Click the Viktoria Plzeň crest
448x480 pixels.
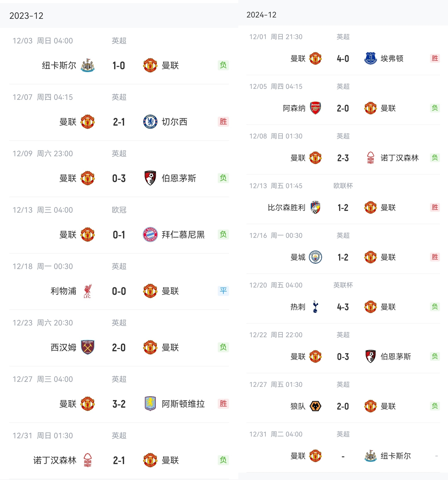[x=315, y=207]
